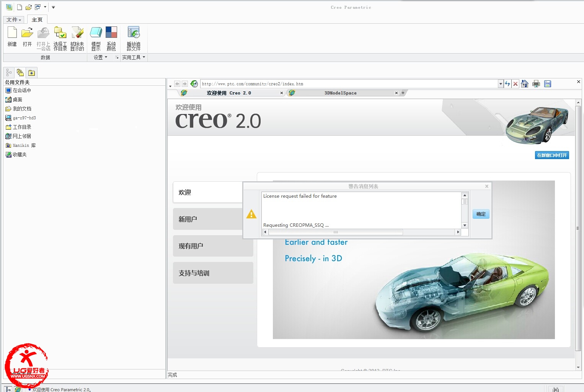Select 网上邻居 (Network Neighborhood) entry
The width and height of the screenshot is (584, 392).
(18, 136)
